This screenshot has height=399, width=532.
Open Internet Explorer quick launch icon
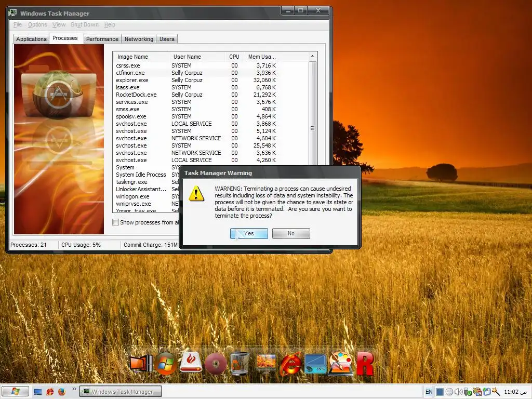(50, 392)
